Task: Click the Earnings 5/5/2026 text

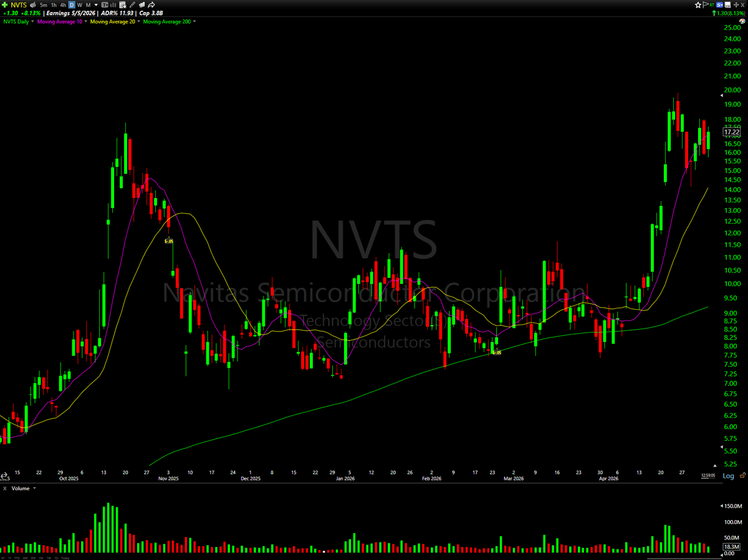Action: (70, 13)
